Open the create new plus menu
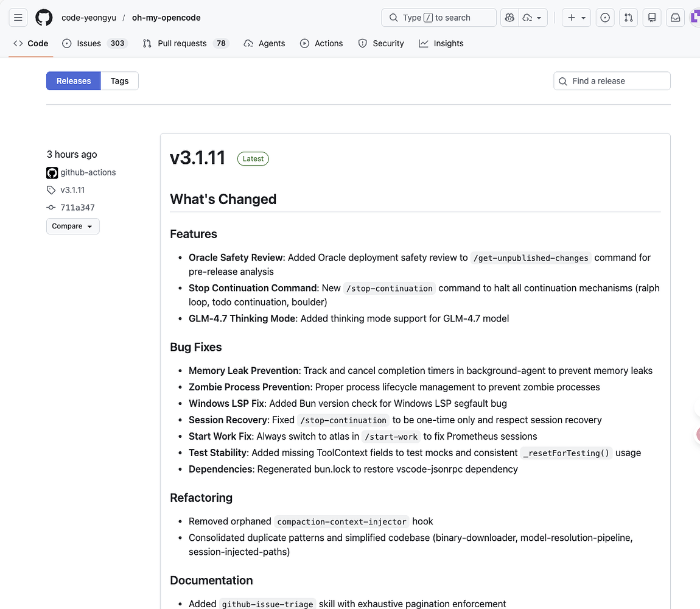This screenshot has width=700, height=609. (576, 18)
